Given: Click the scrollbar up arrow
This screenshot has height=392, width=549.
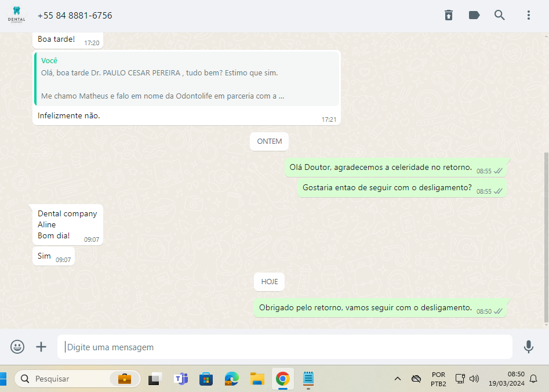Looking at the screenshot, I should tap(546, 36).
